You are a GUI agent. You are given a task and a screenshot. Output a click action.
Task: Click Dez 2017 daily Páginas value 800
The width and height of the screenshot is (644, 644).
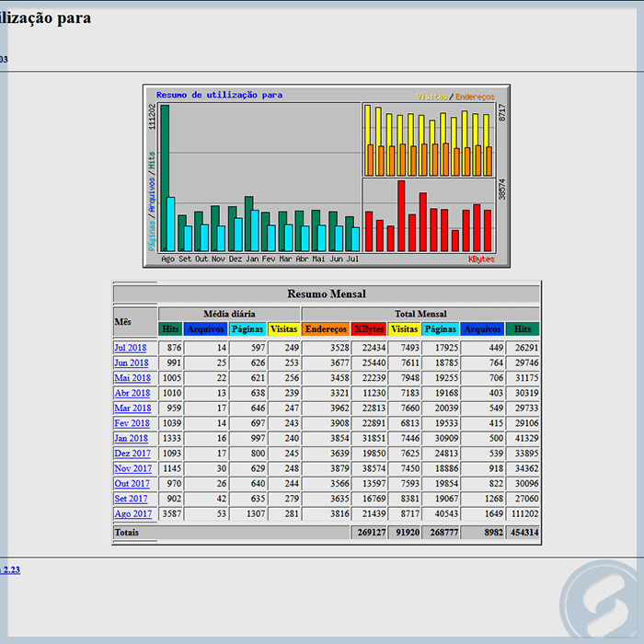[258, 454]
